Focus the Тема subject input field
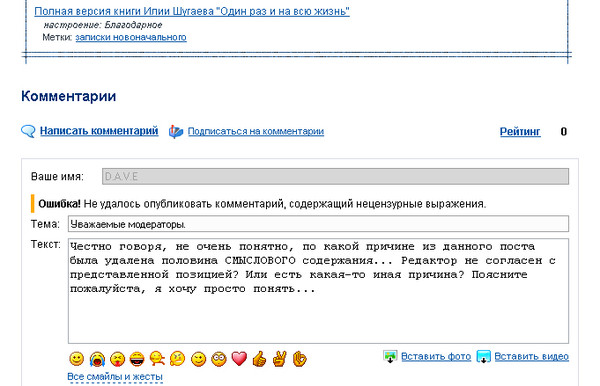Image resolution: width=600 pixels, height=386 pixels. coord(318,224)
